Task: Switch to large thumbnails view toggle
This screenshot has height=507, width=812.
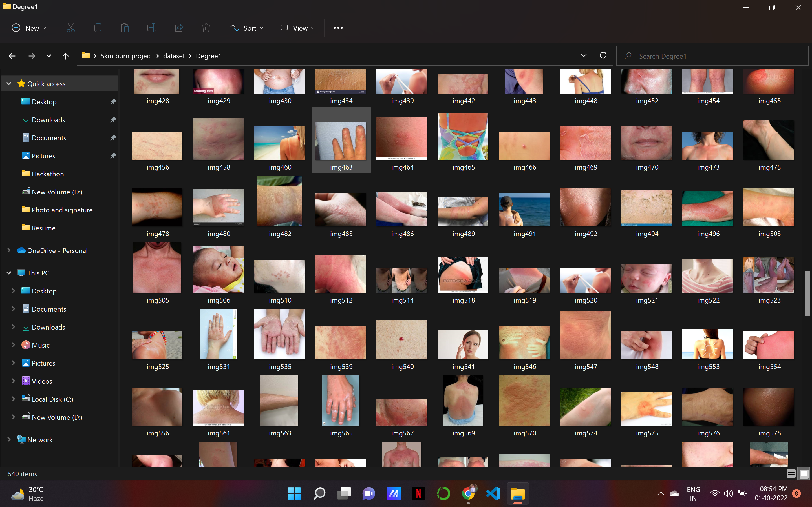Action: coord(804,473)
